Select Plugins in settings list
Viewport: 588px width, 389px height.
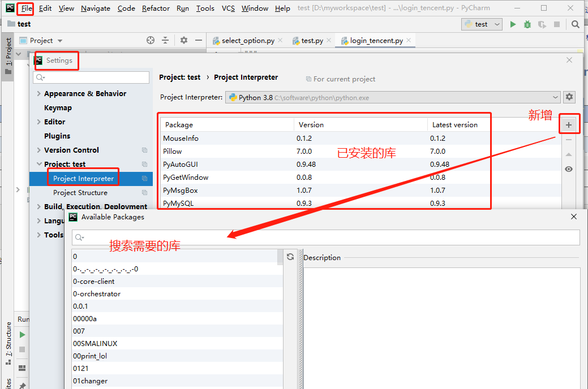click(x=57, y=136)
